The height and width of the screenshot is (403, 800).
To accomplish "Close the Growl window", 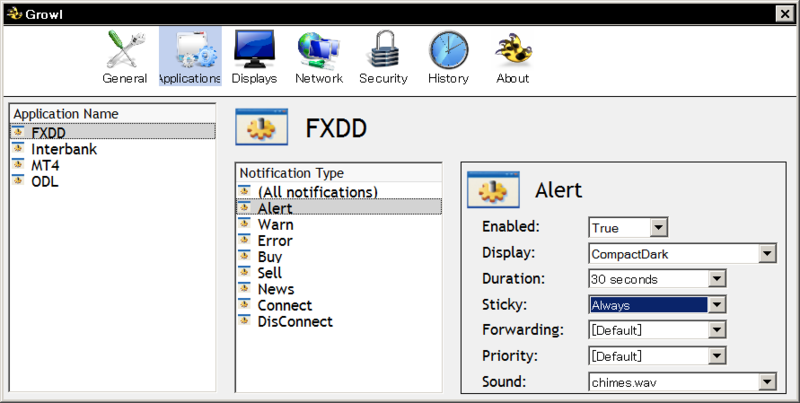I will pos(785,14).
